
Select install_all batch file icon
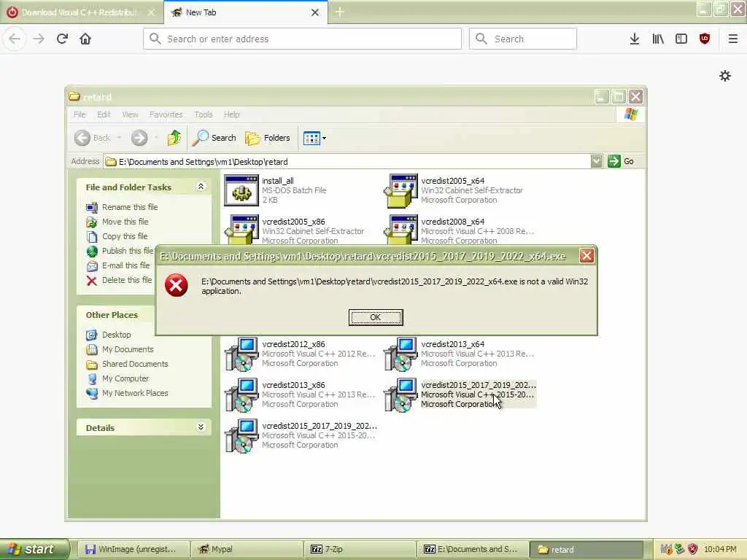(x=241, y=190)
